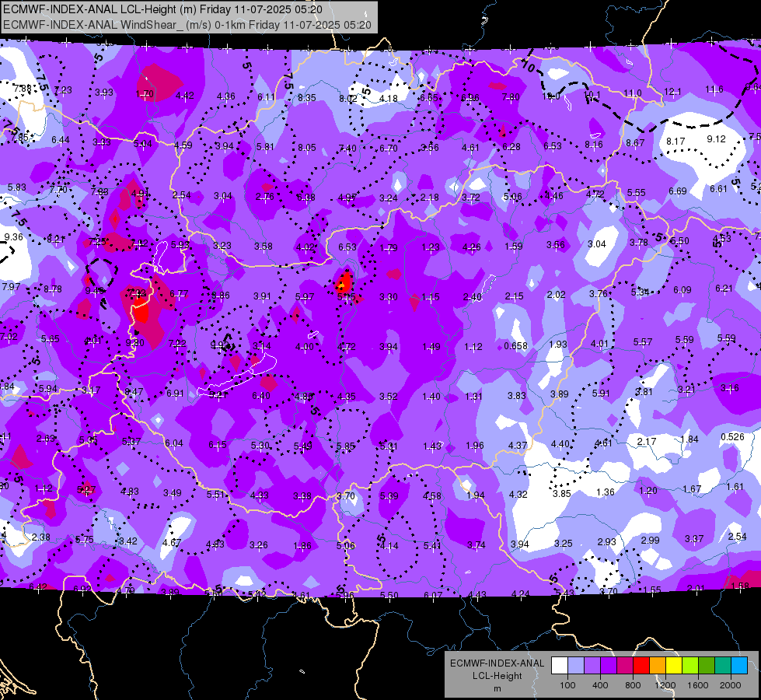Click the LCL-Height title line at top

click(162, 9)
